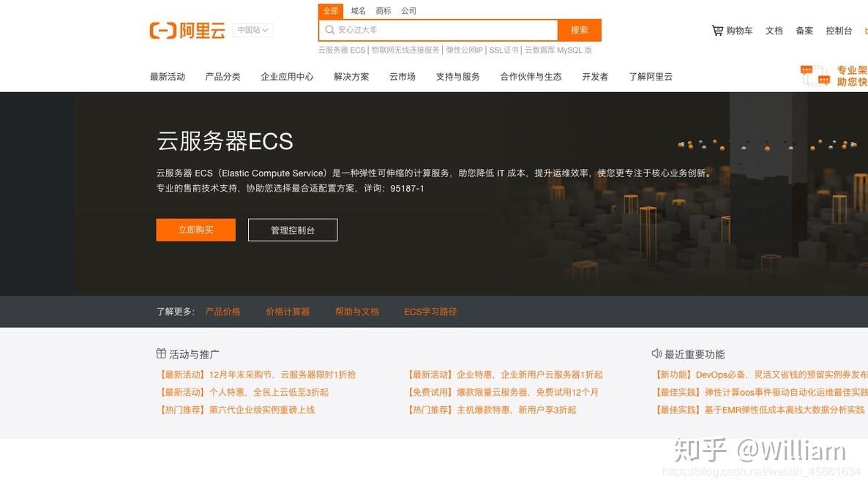Screen dimensions: 868x485
Task: Click the search magnifier icon
Action: [x=330, y=30]
